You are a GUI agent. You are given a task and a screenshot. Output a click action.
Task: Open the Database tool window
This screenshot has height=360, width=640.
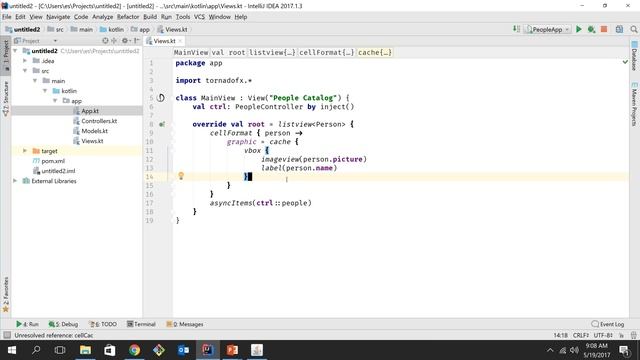click(x=634, y=56)
